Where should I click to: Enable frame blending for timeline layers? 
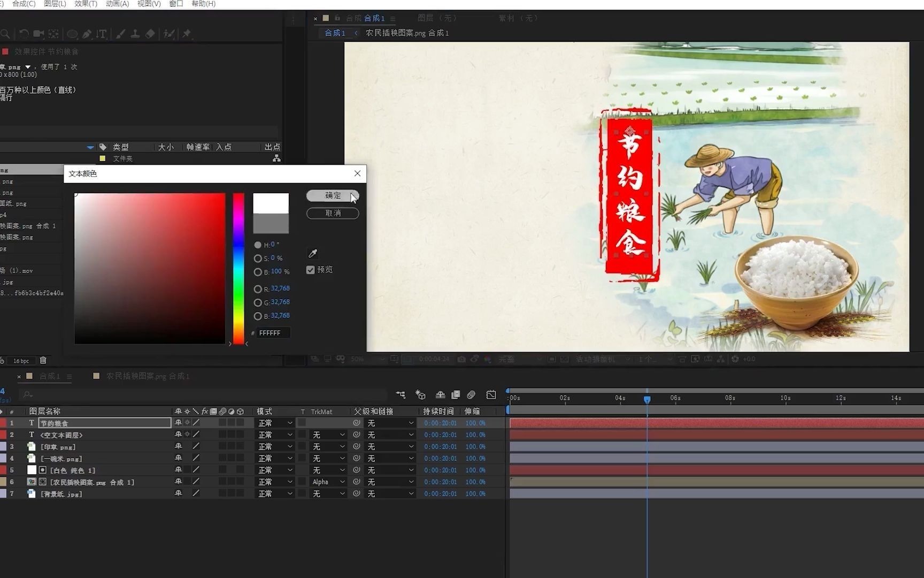tap(456, 395)
